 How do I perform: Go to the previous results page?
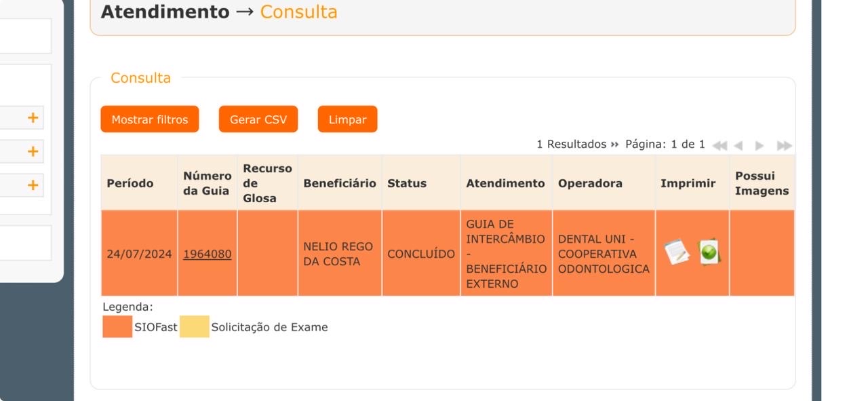click(738, 145)
